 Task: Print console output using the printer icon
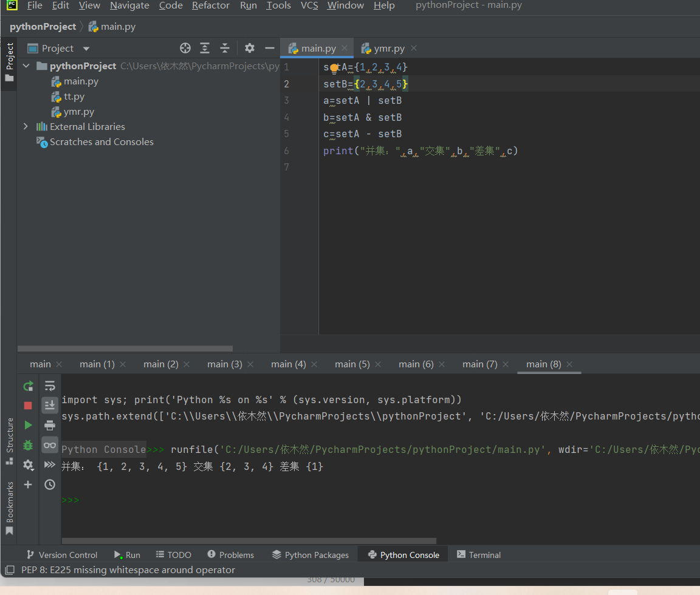[x=50, y=425]
